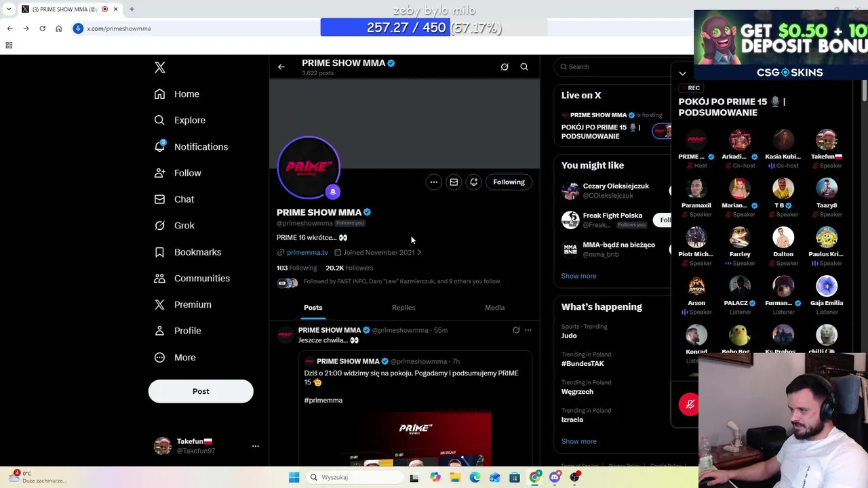The height and width of the screenshot is (488, 868).
Task: Click the Profile person icon
Action: click(x=159, y=331)
